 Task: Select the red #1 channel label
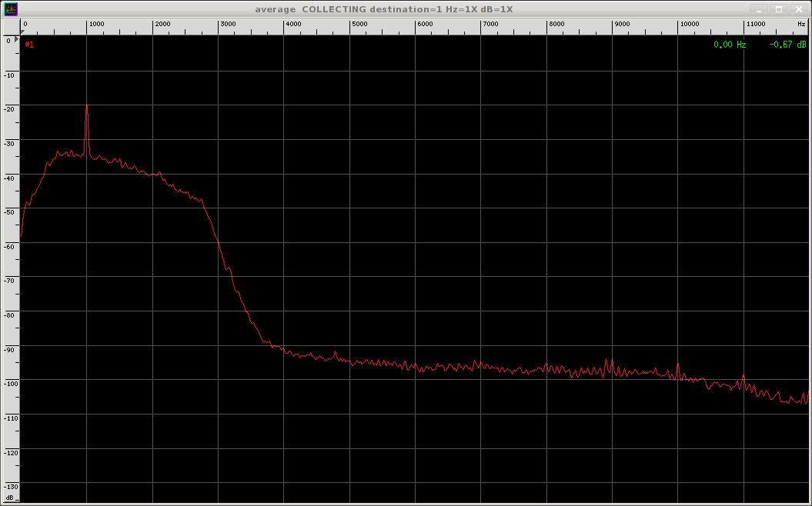click(x=29, y=45)
